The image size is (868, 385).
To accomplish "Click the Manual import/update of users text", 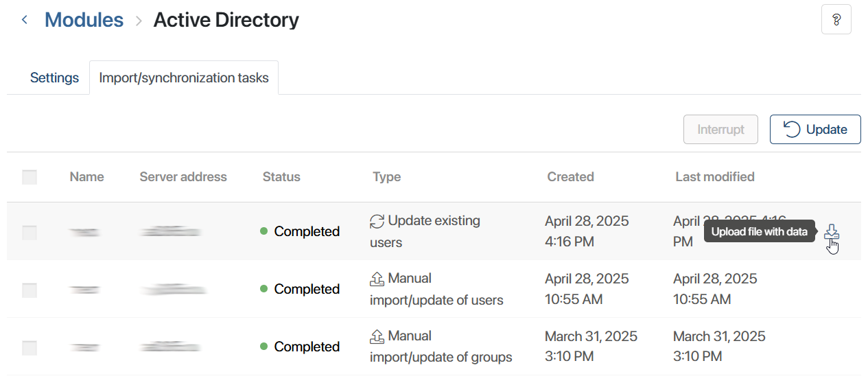I will tap(436, 289).
